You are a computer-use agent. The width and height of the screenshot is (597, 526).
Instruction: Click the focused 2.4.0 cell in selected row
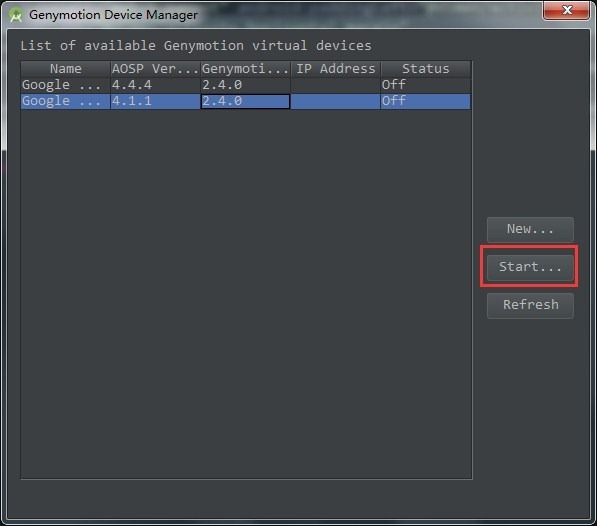(246, 101)
